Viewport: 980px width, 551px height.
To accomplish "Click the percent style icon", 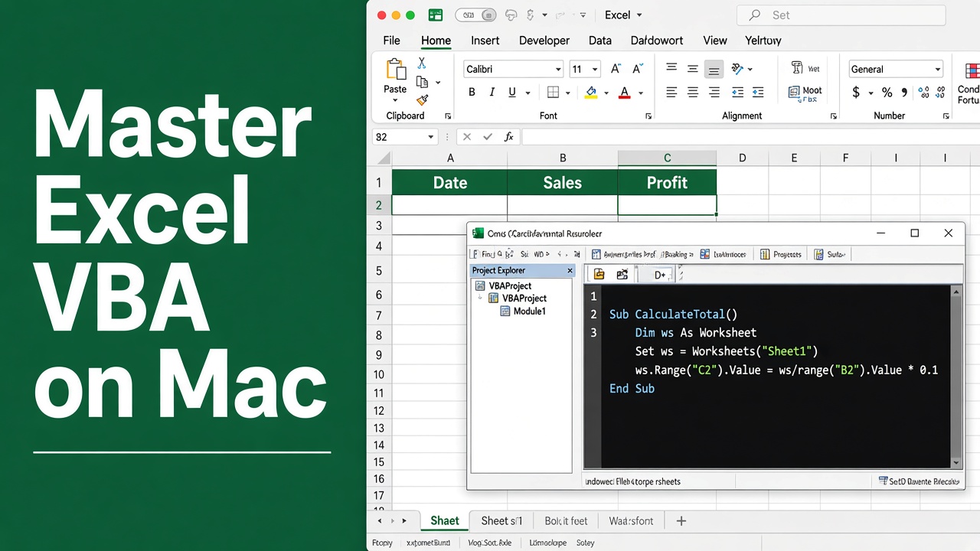I will click(x=887, y=93).
